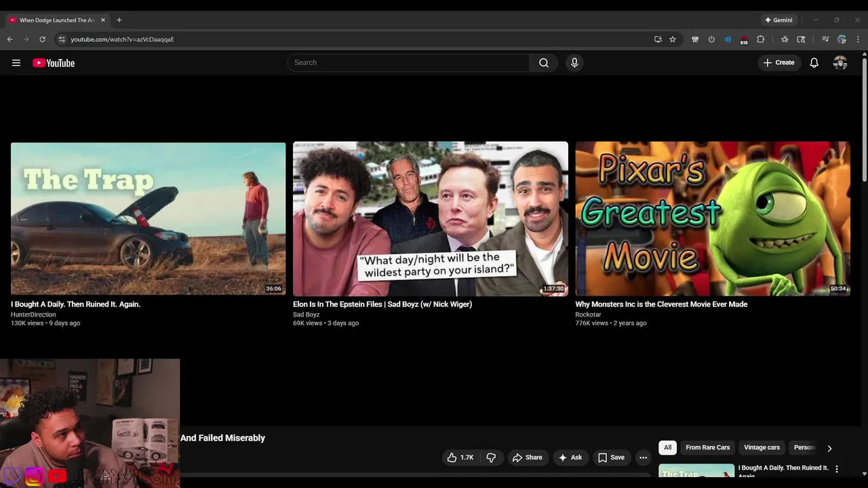Image resolution: width=868 pixels, height=488 pixels.
Task: Focus the YouTube search field
Action: point(408,63)
